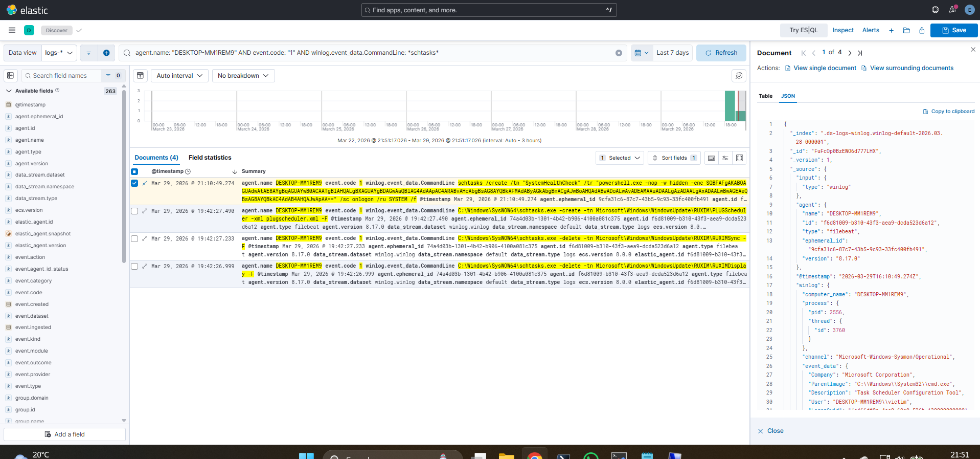Click View surrounding documents link
The height and width of the screenshot is (459, 980).
click(x=907, y=68)
